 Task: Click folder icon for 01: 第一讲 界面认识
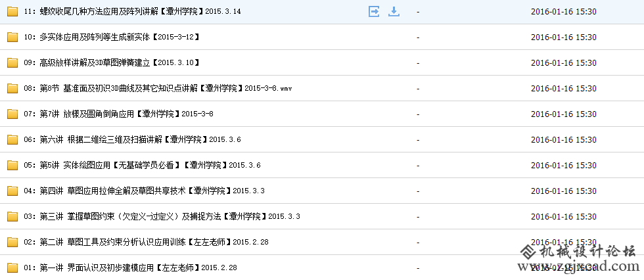(12, 268)
